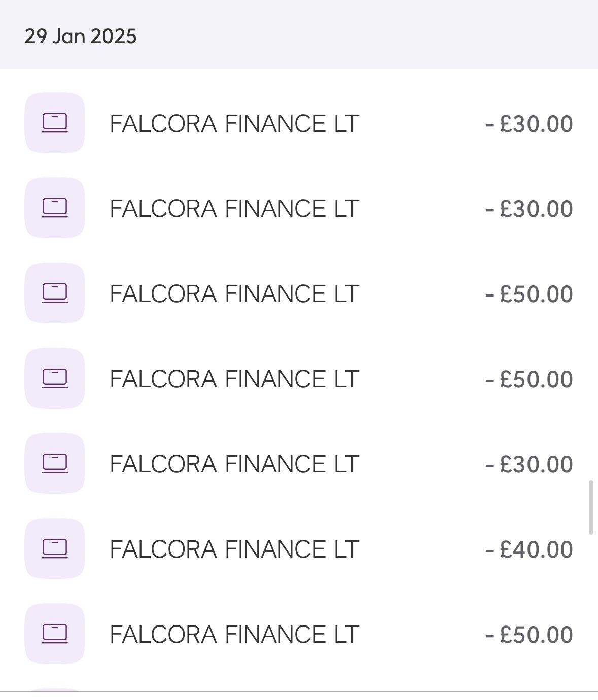
Task: Click the laptop icon next to the £40.00 payment
Action: point(55,548)
